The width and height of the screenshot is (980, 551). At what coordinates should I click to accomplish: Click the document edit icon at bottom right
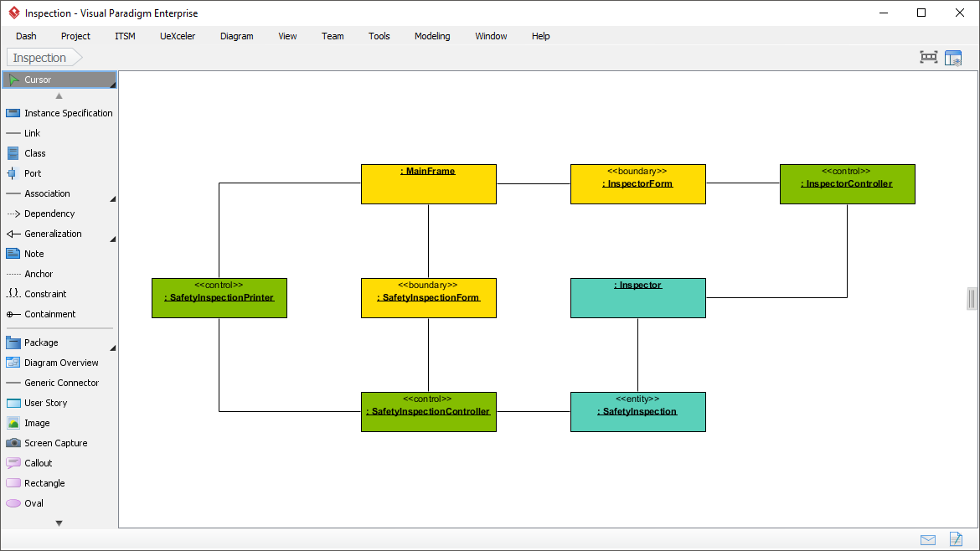(x=956, y=540)
